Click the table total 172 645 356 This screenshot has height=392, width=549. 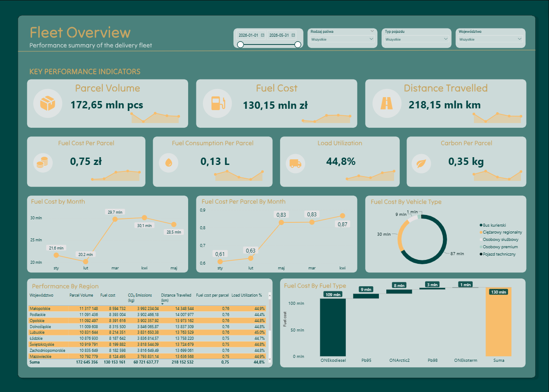[87, 362]
